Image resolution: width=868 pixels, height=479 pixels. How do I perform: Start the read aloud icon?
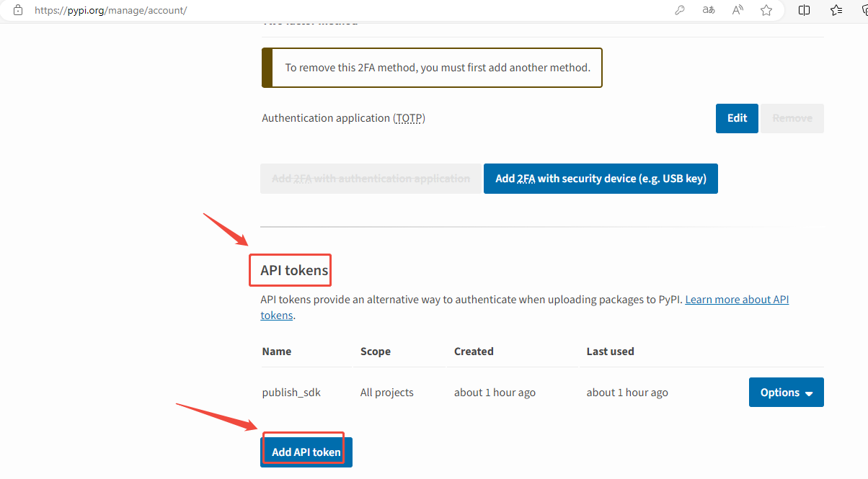(738, 10)
